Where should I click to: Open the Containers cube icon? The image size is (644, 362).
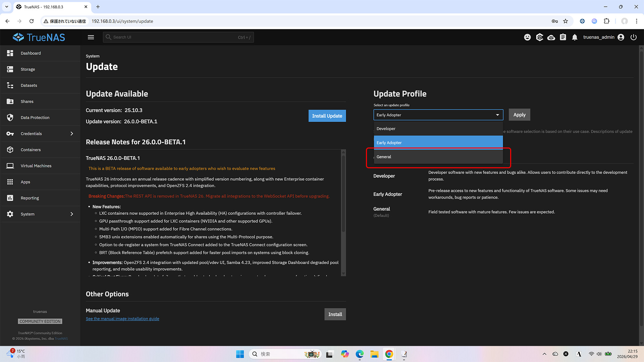point(10,149)
